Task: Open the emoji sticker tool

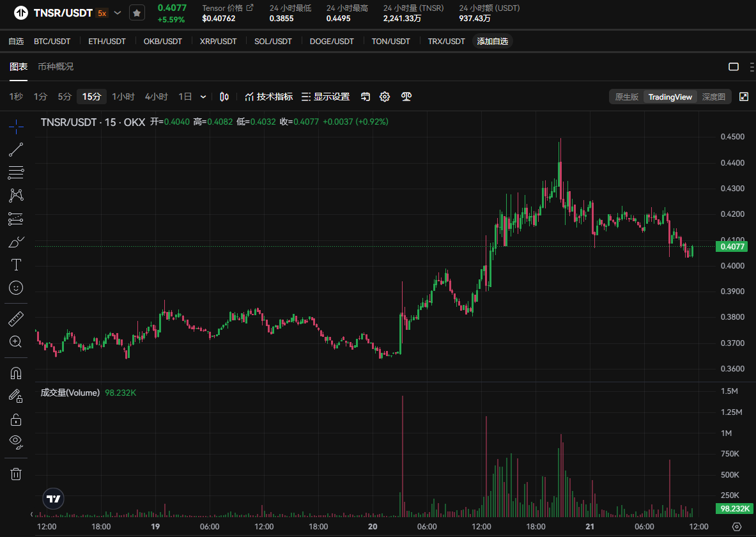Action: 16,288
